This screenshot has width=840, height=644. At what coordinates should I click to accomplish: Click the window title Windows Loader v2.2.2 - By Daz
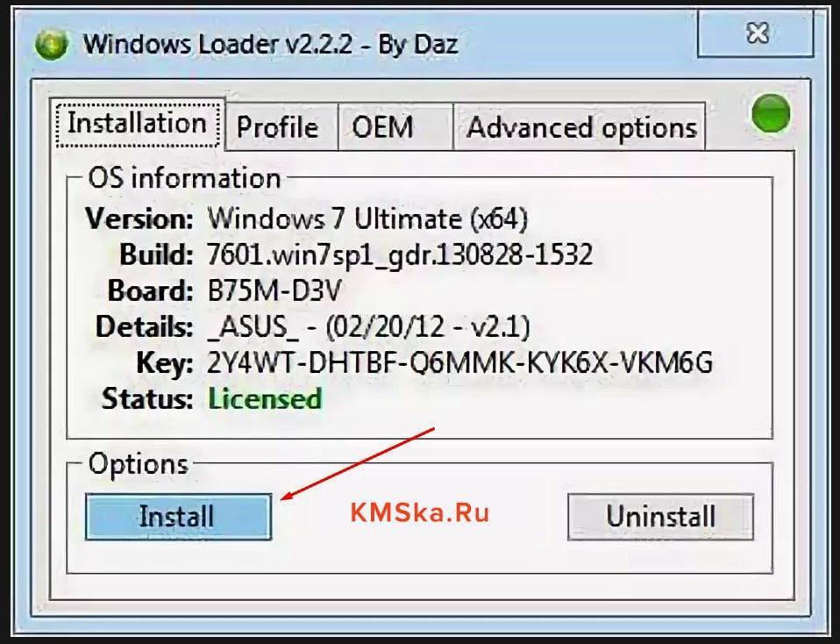(x=271, y=44)
